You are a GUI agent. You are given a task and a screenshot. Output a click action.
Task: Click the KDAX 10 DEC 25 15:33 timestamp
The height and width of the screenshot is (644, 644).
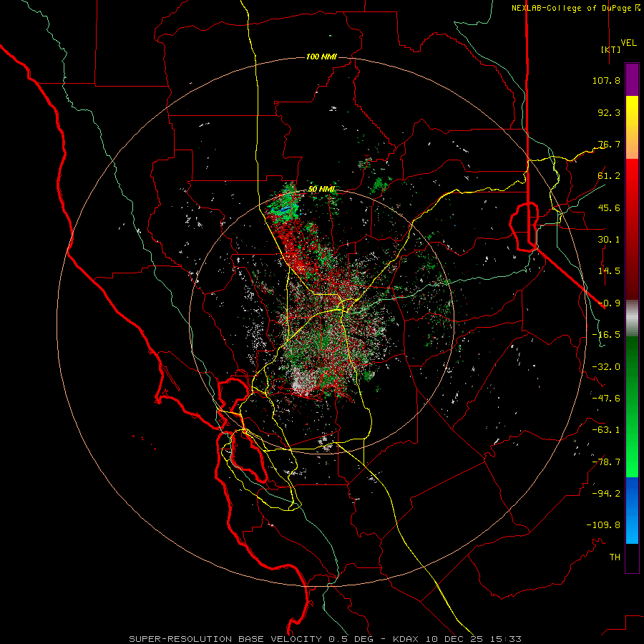click(x=457, y=639)
